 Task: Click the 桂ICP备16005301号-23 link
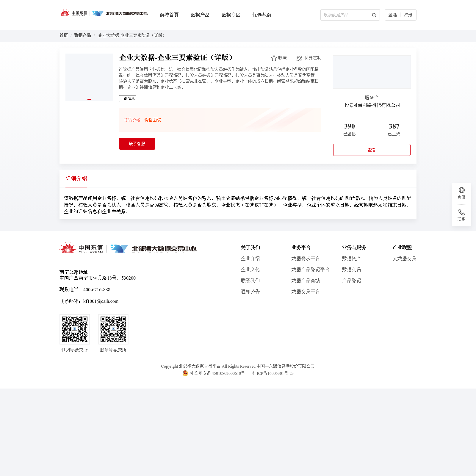[273, 373]
